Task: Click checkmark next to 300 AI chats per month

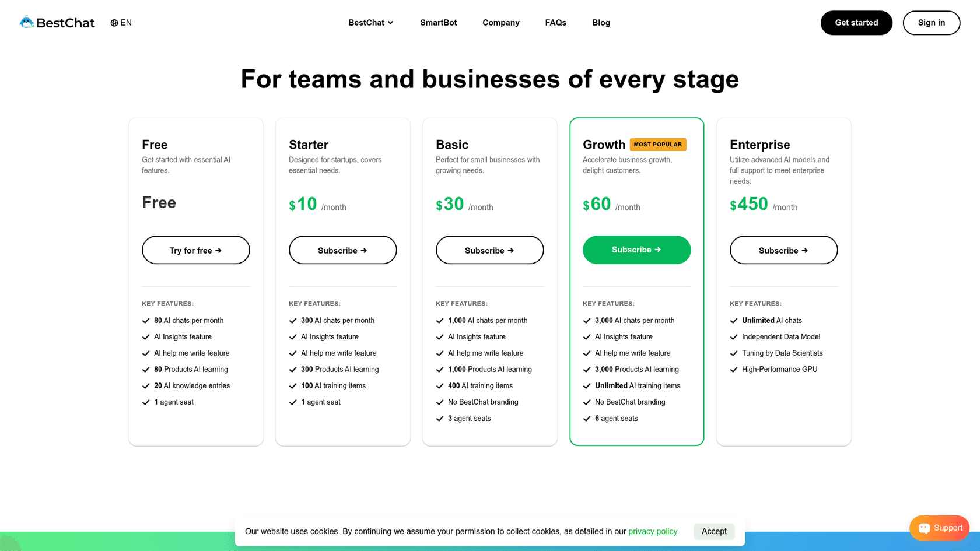Action: [293, 321]
